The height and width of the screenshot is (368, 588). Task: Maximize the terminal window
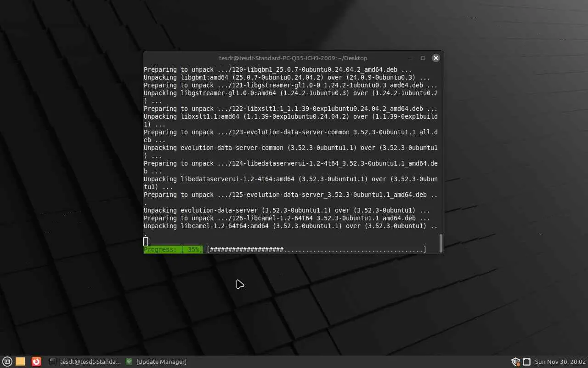423,58
